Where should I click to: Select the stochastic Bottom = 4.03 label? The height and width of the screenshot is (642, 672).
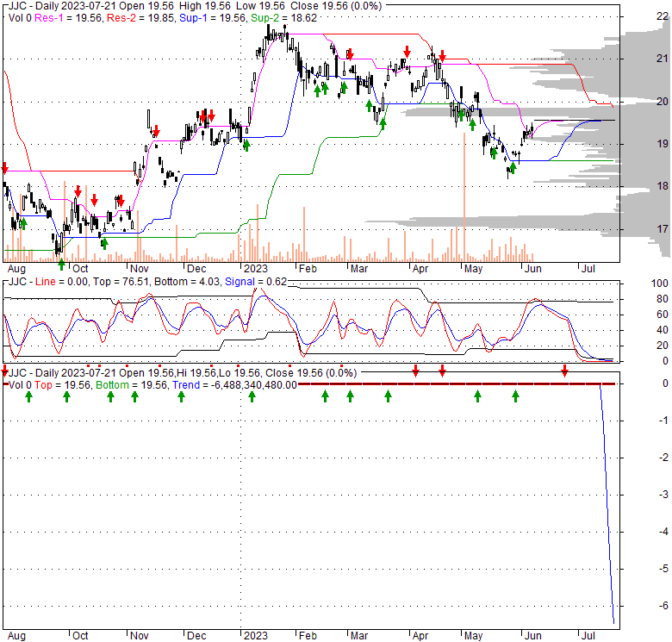tap(187, 282)
